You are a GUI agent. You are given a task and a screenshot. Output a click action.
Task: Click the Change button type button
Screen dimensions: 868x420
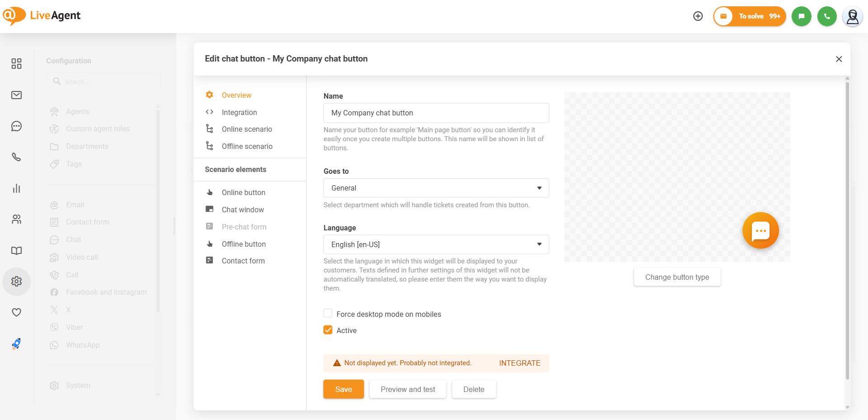pos(677,277)
